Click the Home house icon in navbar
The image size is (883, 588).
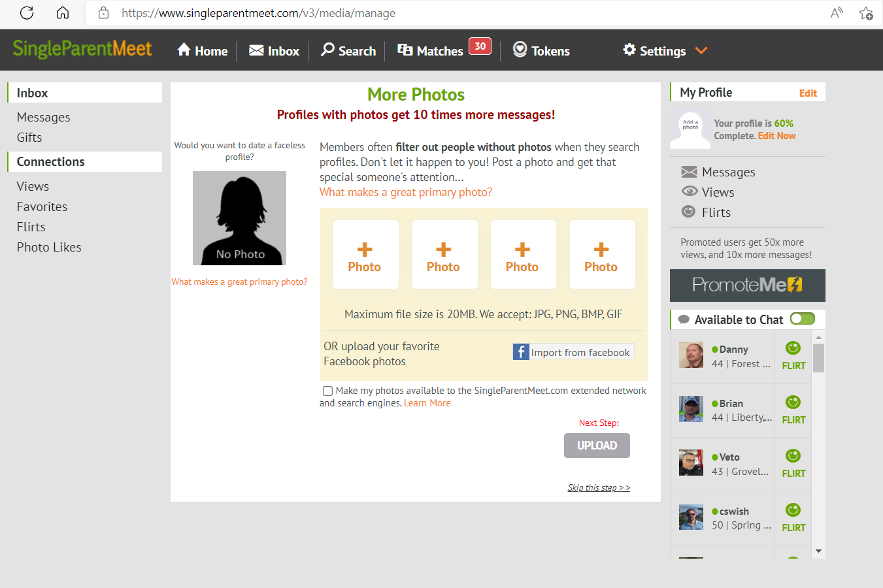coord(184,50)
